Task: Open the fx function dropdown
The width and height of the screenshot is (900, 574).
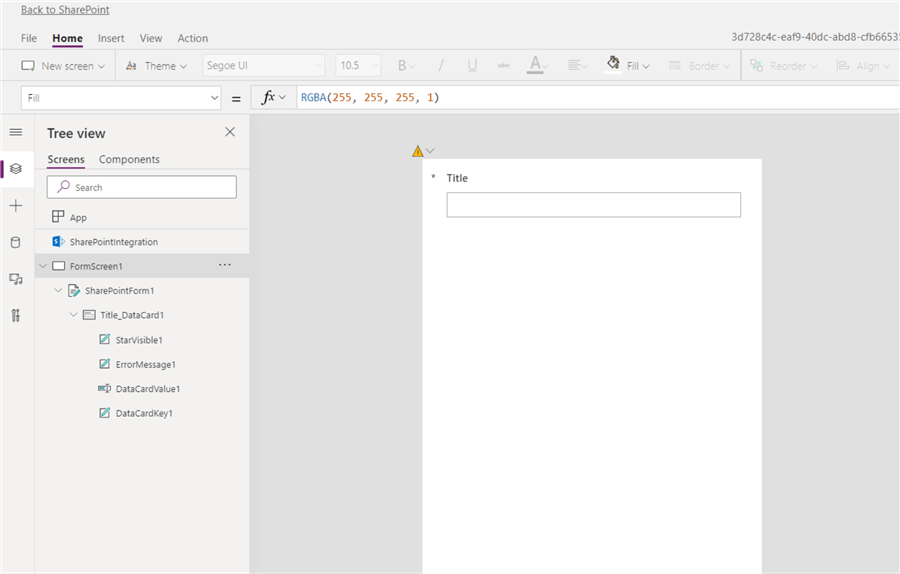Action: click(273, 97)
